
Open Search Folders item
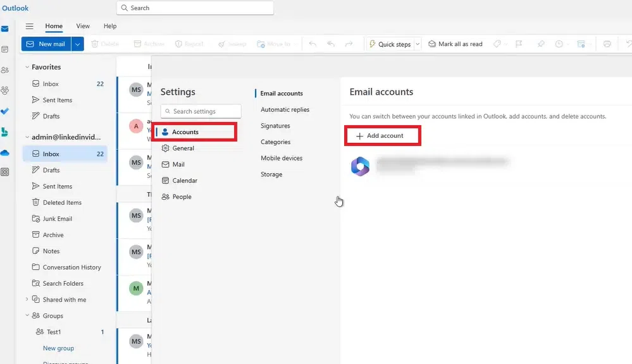pyautogui.click(x=65, y=283)
